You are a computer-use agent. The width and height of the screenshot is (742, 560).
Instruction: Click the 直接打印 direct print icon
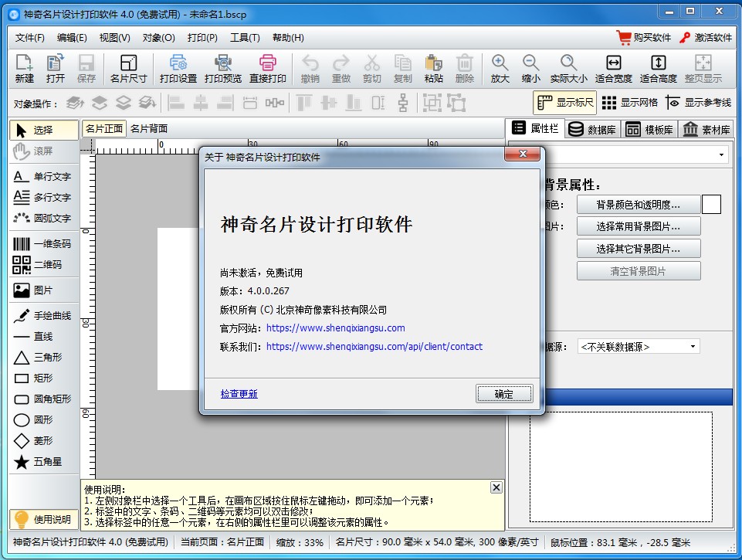coord(268,68)
